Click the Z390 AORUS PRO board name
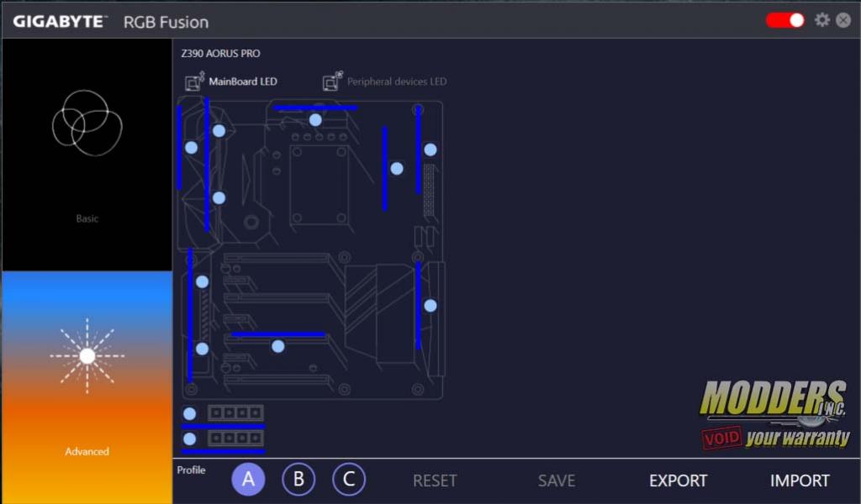Viewport: 861px width, 504px height. [x=220, y=53]
